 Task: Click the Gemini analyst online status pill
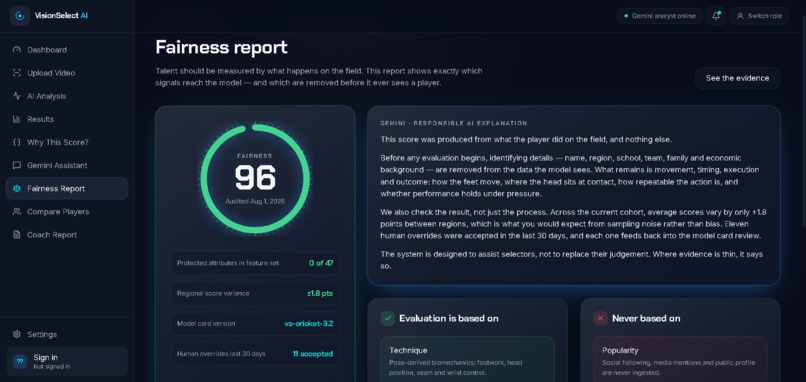(660, 16)
